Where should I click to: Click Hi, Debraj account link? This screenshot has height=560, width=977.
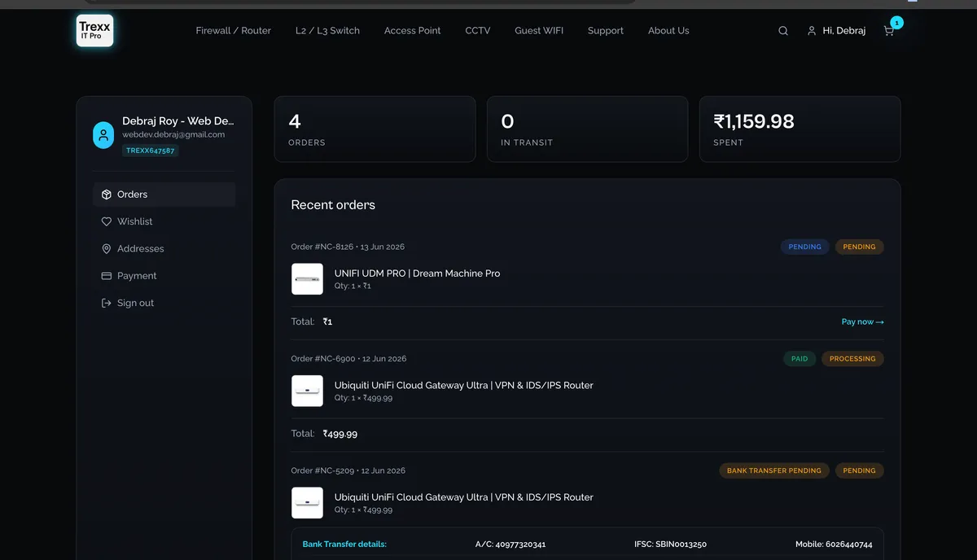point(844,31)
